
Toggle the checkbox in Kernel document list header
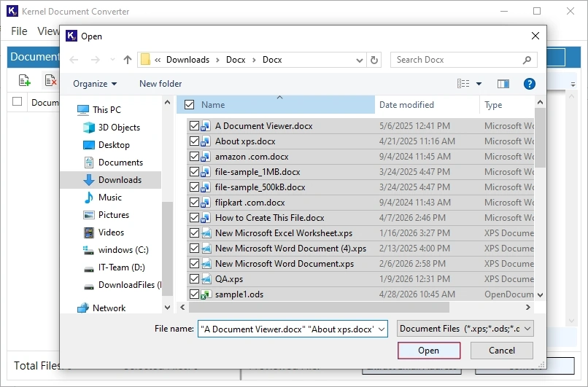pyautogui.click(x=18, y=101)
